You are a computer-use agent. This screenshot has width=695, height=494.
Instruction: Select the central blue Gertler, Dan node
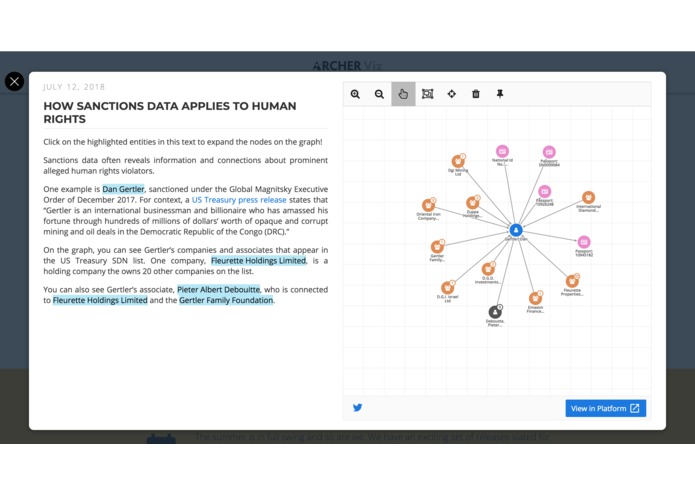coord(516,230)
